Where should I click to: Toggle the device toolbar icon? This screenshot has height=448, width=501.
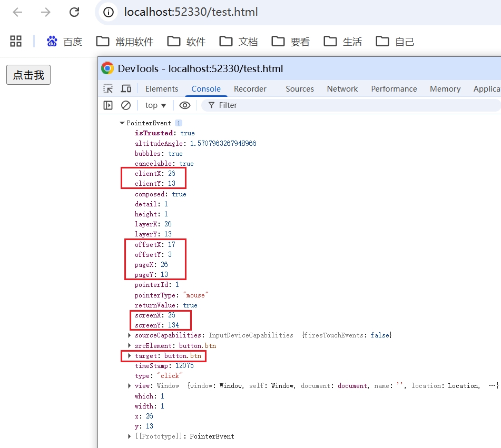pos(126,88)
